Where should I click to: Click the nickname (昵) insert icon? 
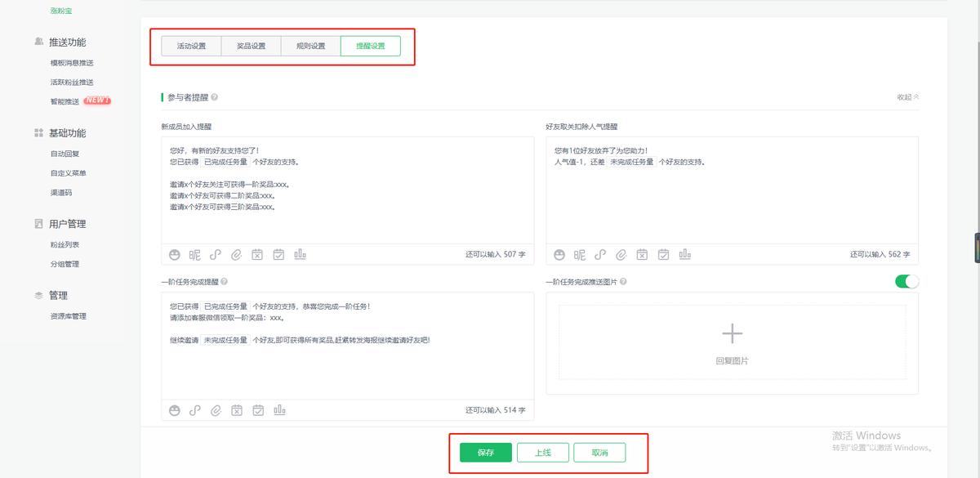pos(196,254)
